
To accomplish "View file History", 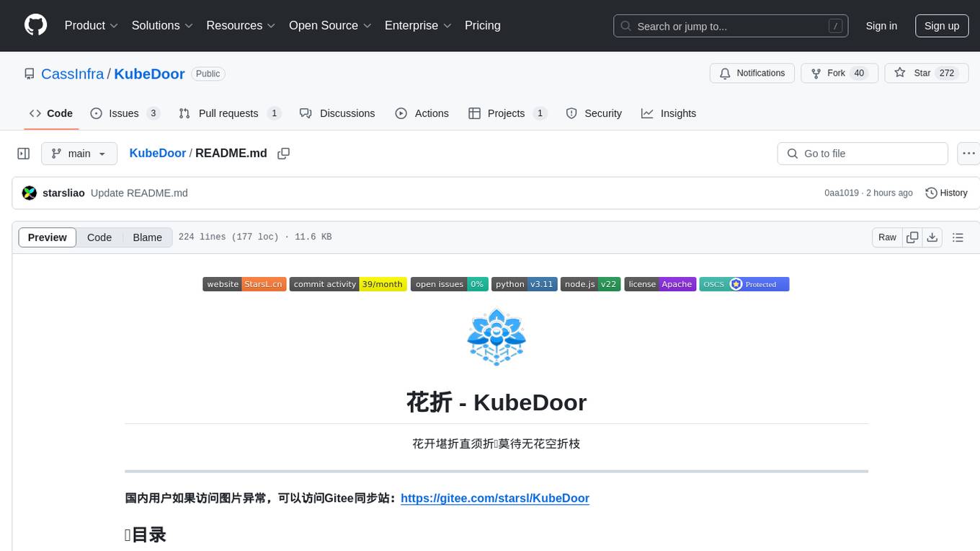I will (x=946, y=193).
